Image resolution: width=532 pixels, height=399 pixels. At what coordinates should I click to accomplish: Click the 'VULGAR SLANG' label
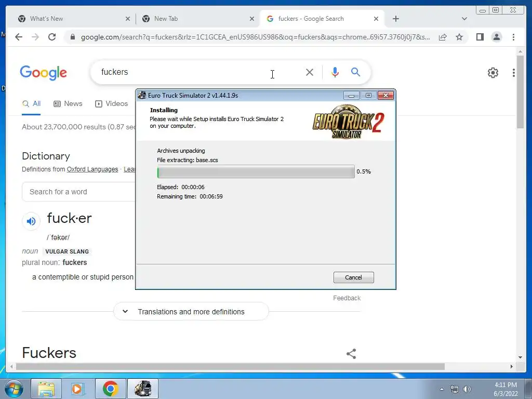tap(67, 251)
